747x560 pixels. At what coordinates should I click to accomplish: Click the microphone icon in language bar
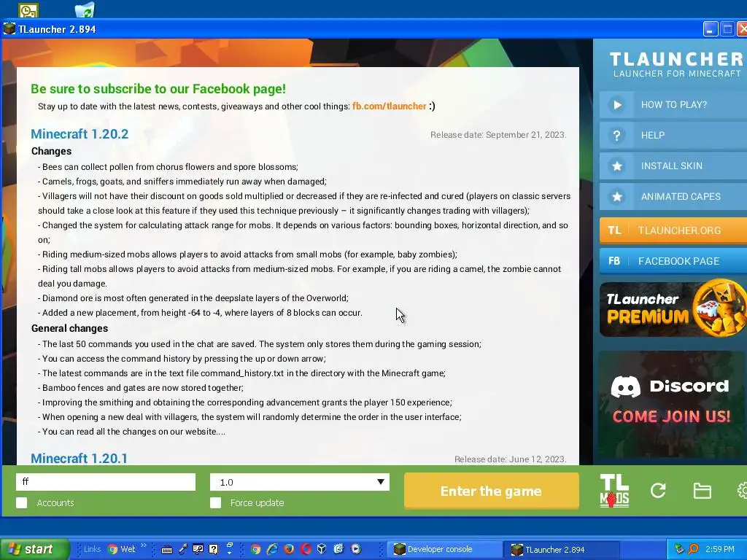183,549
